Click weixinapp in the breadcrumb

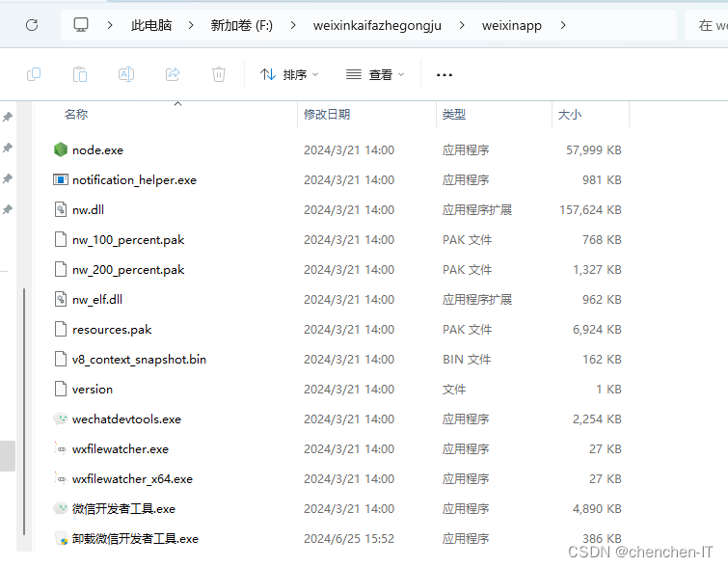[512, 25]
